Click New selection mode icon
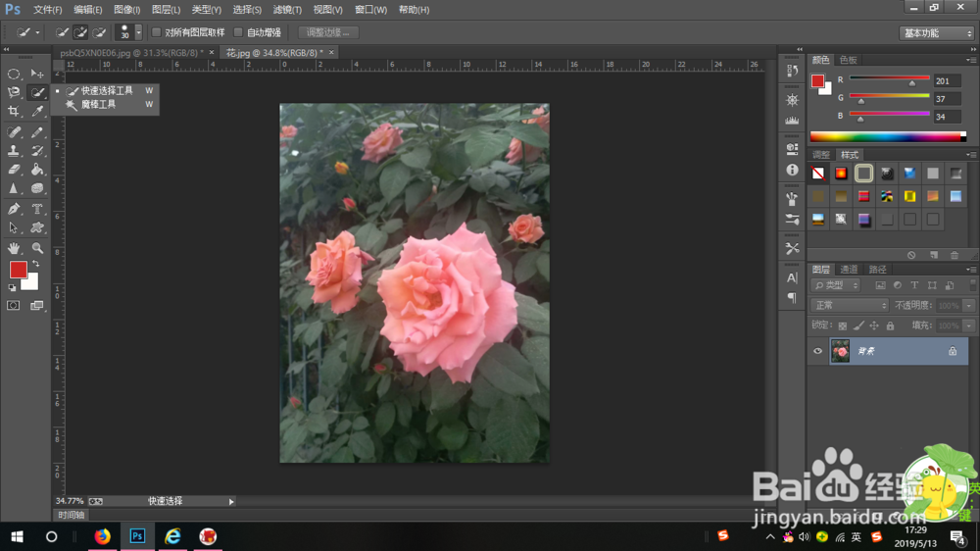 [x=62, y=32]
